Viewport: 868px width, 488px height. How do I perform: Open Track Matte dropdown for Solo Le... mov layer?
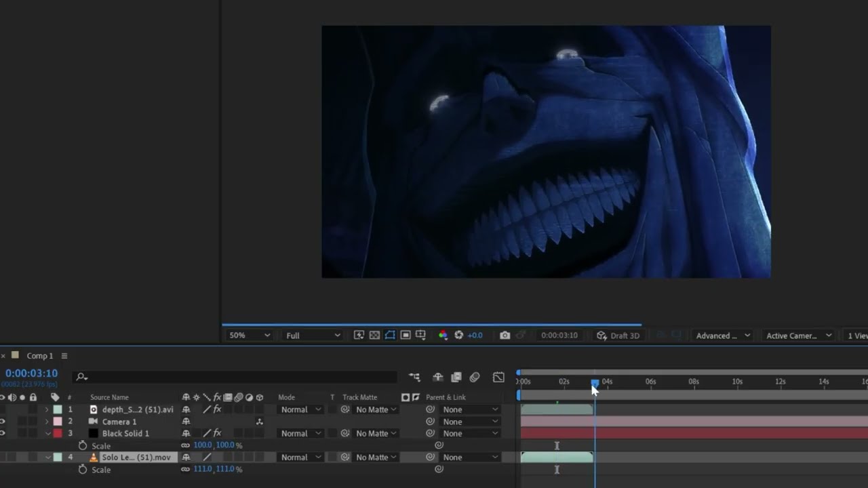click(376, 457)
